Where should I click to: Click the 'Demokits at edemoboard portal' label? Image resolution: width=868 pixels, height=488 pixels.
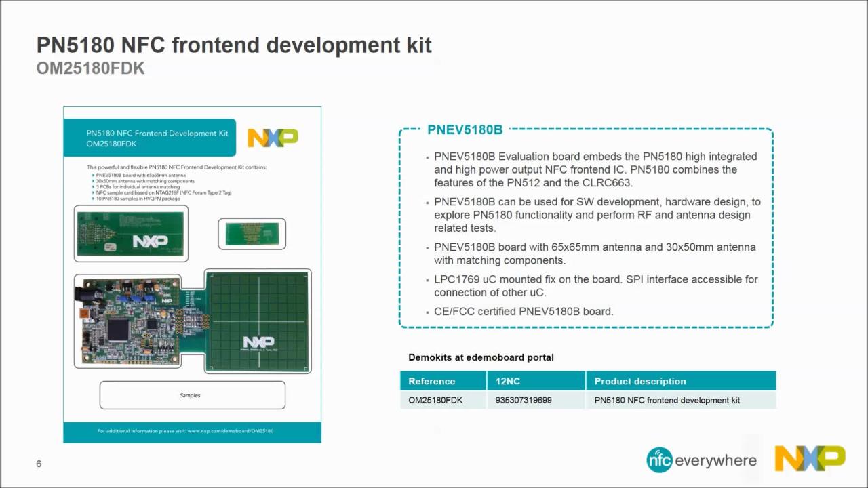481,357
